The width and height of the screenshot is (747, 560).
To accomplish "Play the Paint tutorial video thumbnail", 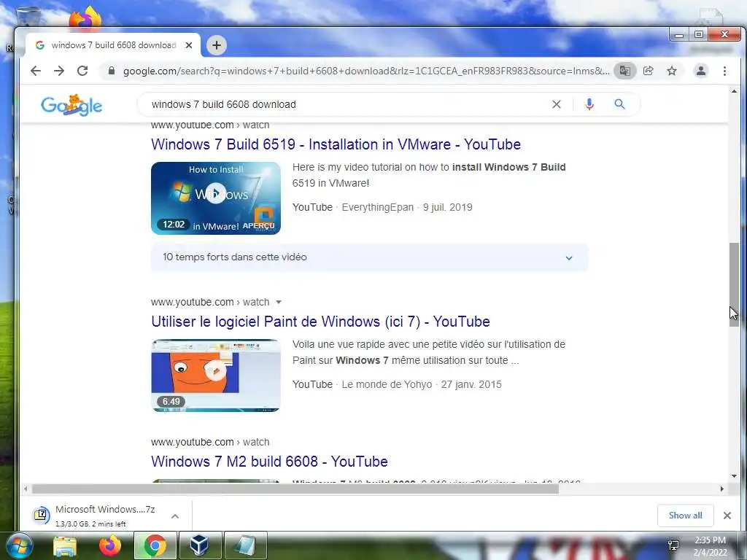I will tap(216, 376).
